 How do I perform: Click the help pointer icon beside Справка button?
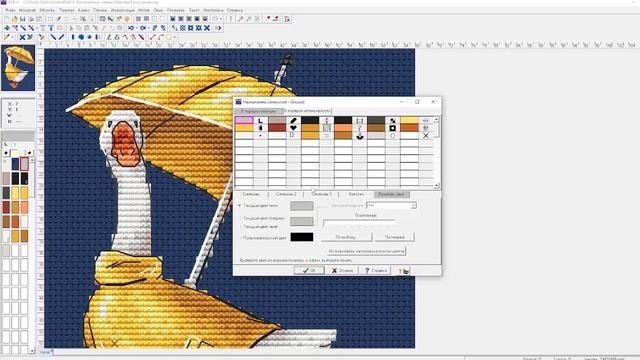403,271
